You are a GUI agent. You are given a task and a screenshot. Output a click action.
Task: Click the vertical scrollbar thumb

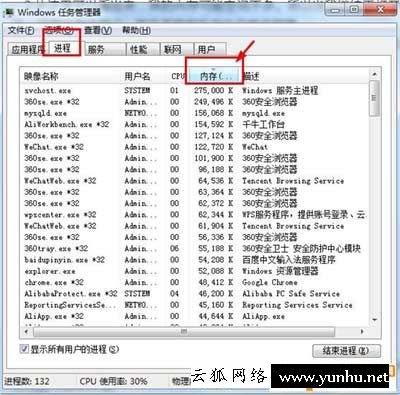pyautogui.click(x=374, y=98)
